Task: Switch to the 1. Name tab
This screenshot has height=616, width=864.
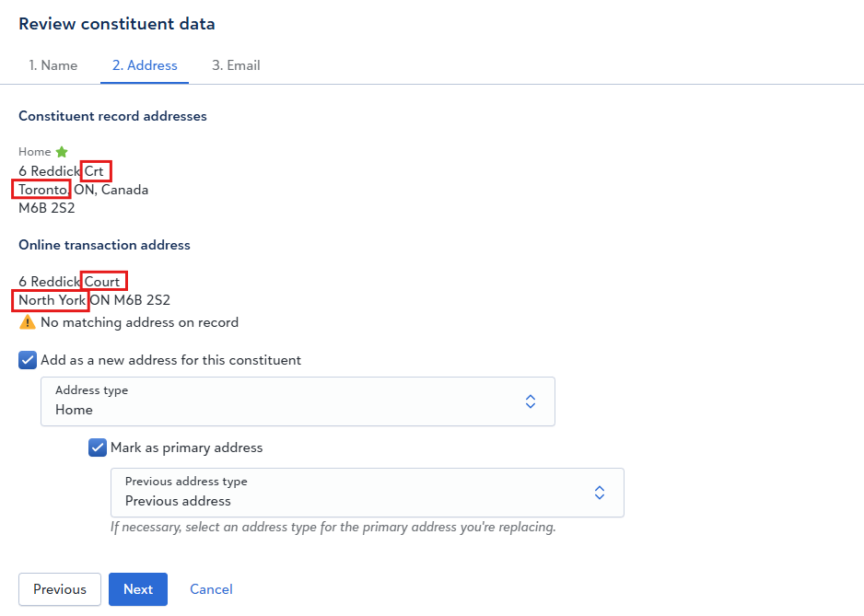Action: tap(53, 65)
